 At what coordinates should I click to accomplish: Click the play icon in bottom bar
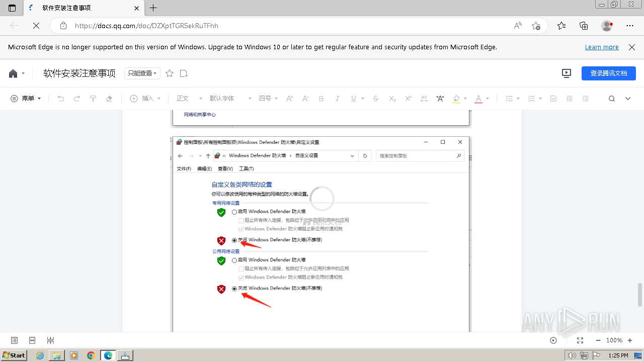(554, 340)
